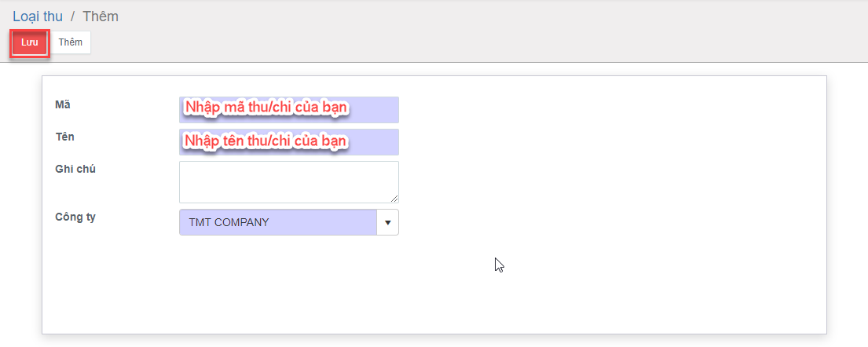The image size is (868, 347).
Task: Click inside the Ghi chú notes textarea
Action: pyautogui.click(x=289, y=182)
